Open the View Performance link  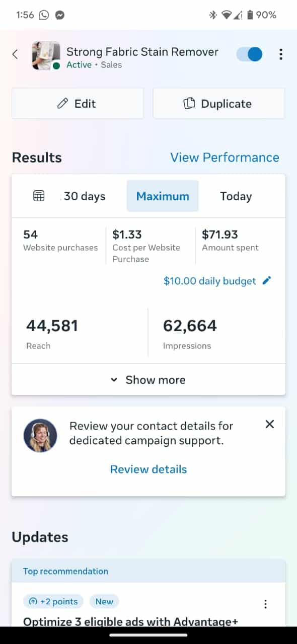(225, 157)
